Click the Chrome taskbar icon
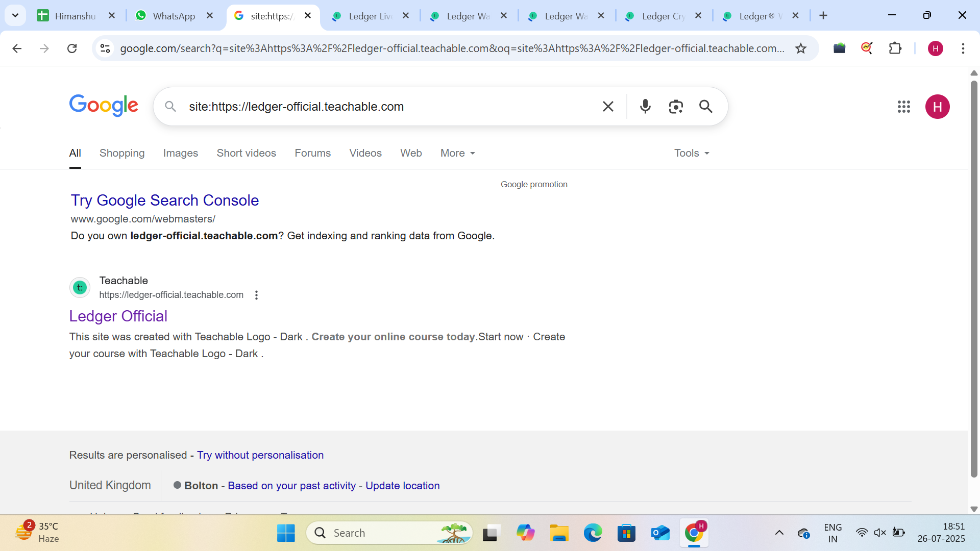The height and width of the screenshot is (551, 980). click(694, 533)
